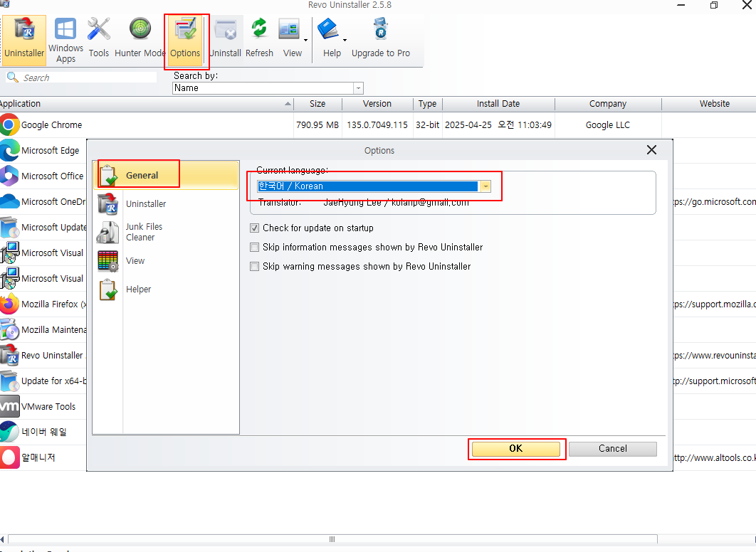Select General options category
Viewport: 756px width, 552px height.
tap(166, 175)
